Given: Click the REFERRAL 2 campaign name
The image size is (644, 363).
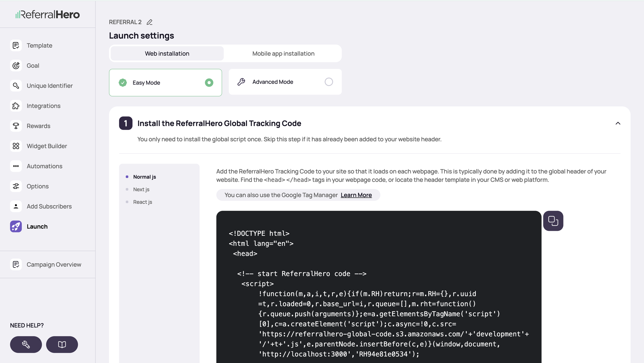Looking at the screenshot, I should point(125,22).
